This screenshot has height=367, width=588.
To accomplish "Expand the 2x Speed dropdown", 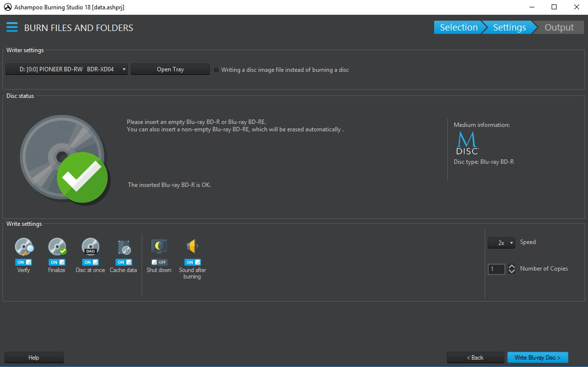I will click(501, 243).
